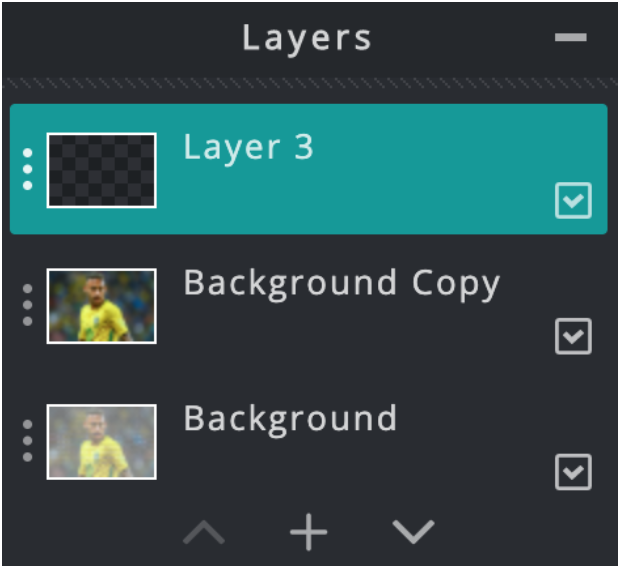The height and width of the screenshot is (570, 624).
Task: Minimize the Layers panel with dash icon
Action: (x=571, y=37)
